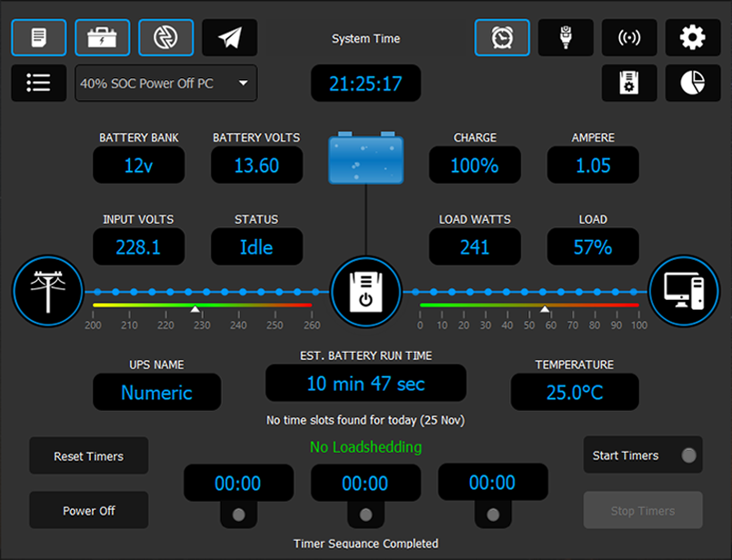Click the battery toolbox icon
The height and width of the screenshot is (560, 732).
point(102,37)
